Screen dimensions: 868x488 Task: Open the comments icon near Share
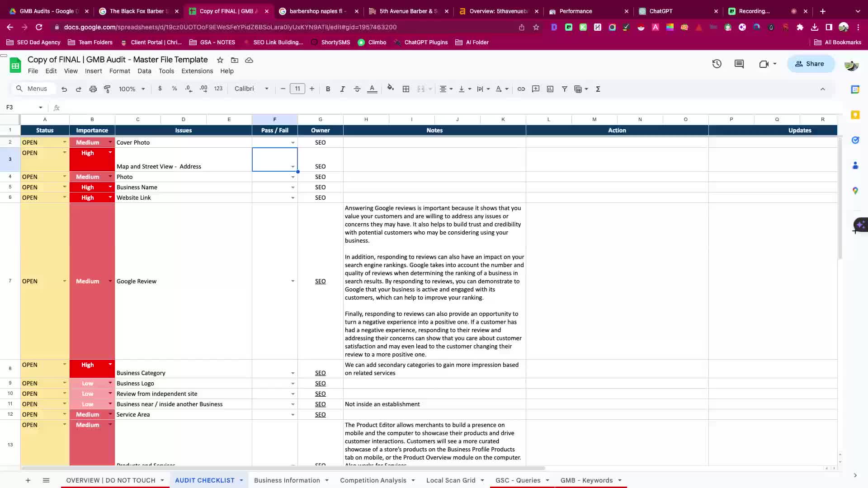coord(739,64)
